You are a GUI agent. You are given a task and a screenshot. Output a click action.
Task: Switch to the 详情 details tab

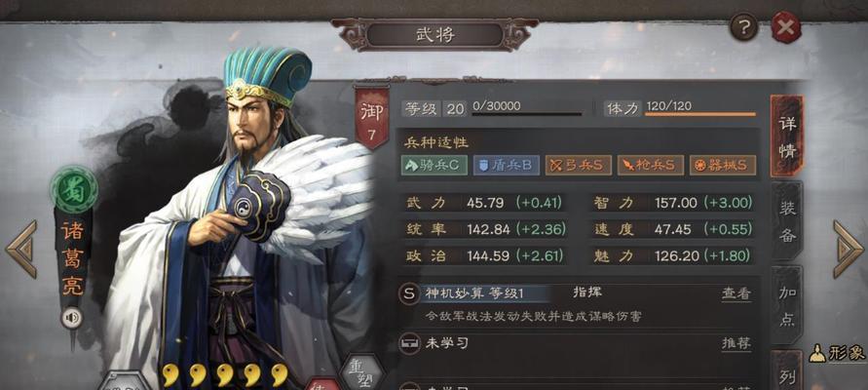point(786,136)
